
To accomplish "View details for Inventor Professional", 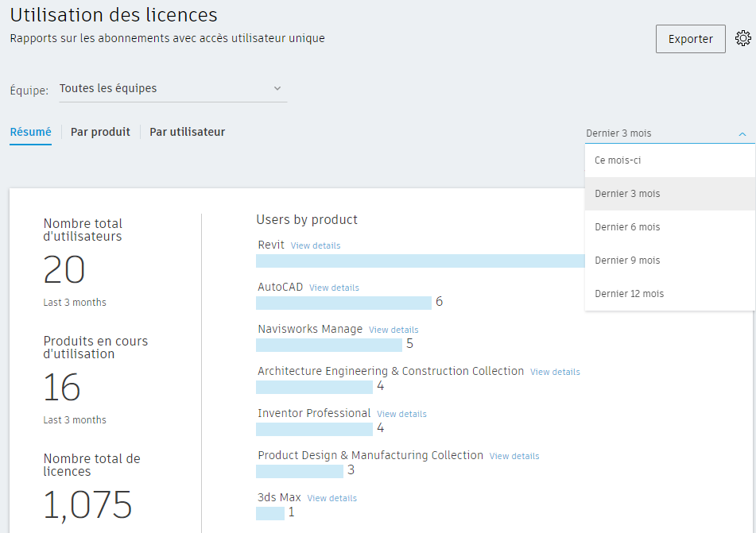I will click(x=401, y=414).
